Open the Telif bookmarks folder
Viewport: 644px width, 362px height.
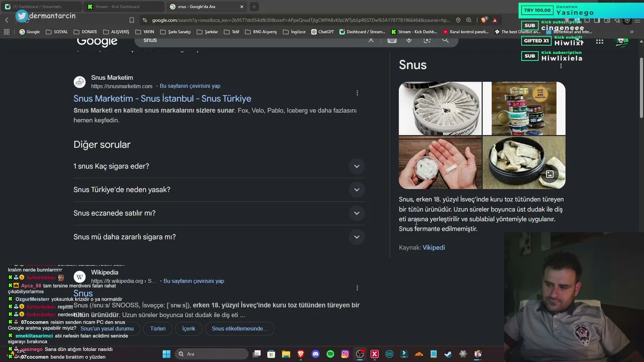tap(231, 32)
